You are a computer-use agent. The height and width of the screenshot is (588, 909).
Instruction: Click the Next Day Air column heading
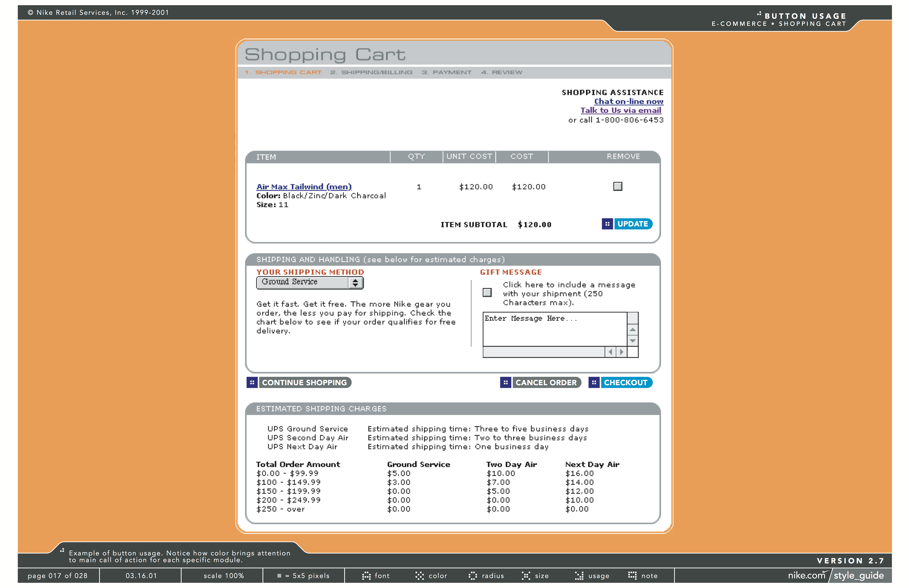point(592,464)
